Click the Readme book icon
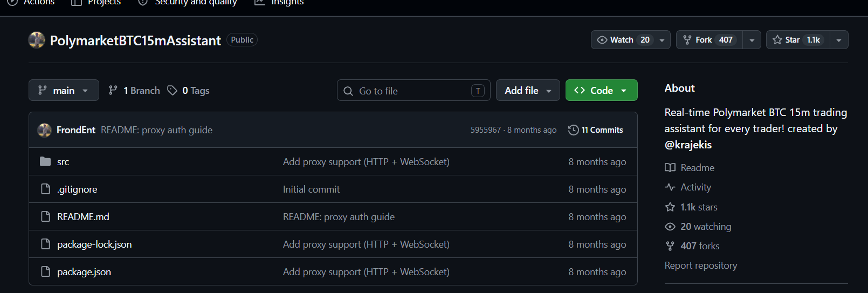The width and height of the screenshot is (868, 293). click(670, 168)
